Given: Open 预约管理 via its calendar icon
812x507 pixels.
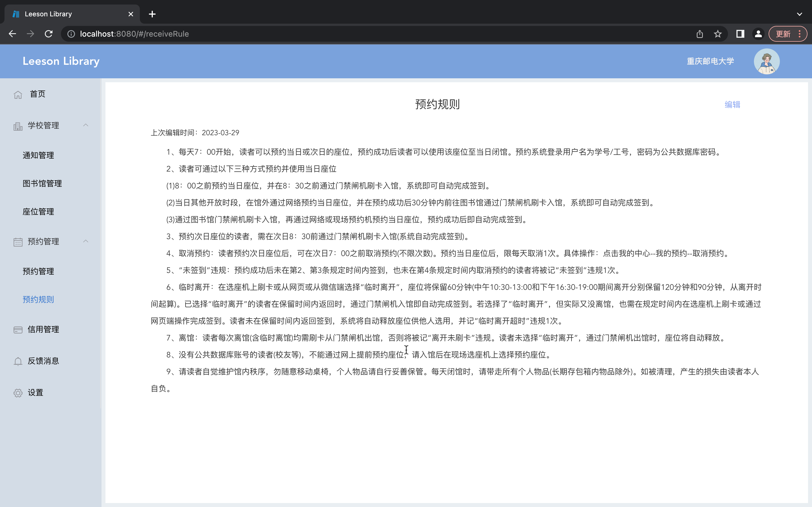Looking at the screenshot, I should (x=18, y=242).
